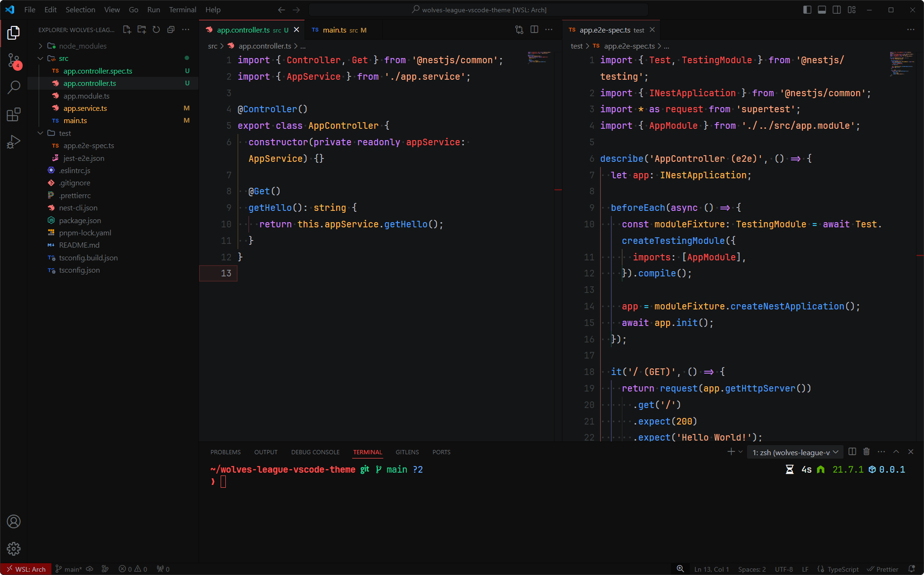Click the Split Editor icon in tab bar
924x575 pixels.
pyautogui.click(x=534, y=29)
